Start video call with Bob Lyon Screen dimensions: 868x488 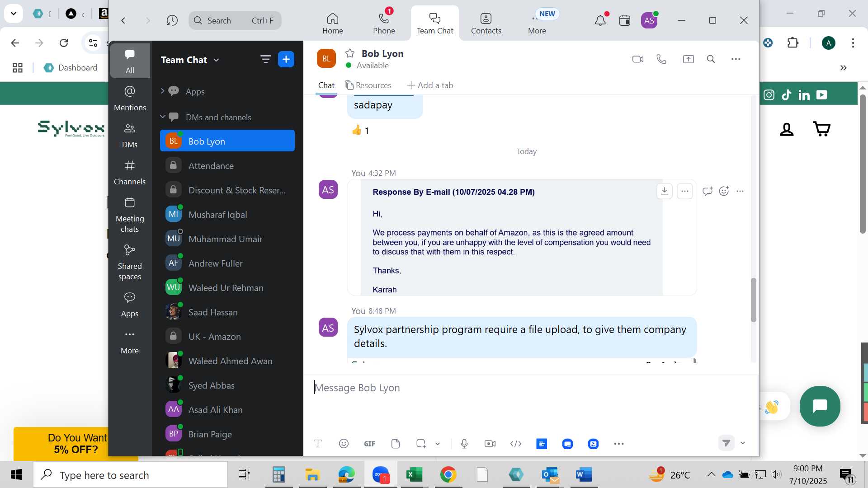coord(637,59)
